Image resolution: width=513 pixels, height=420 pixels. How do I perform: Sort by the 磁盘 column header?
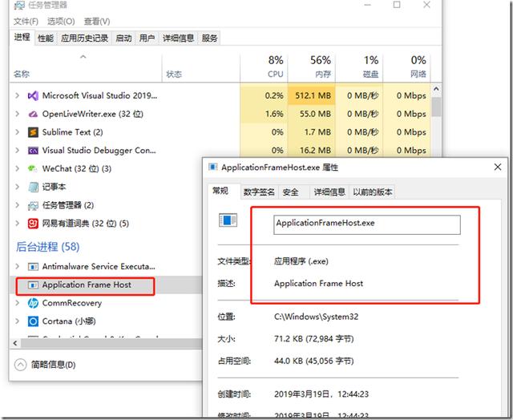(x=359, y=67)
